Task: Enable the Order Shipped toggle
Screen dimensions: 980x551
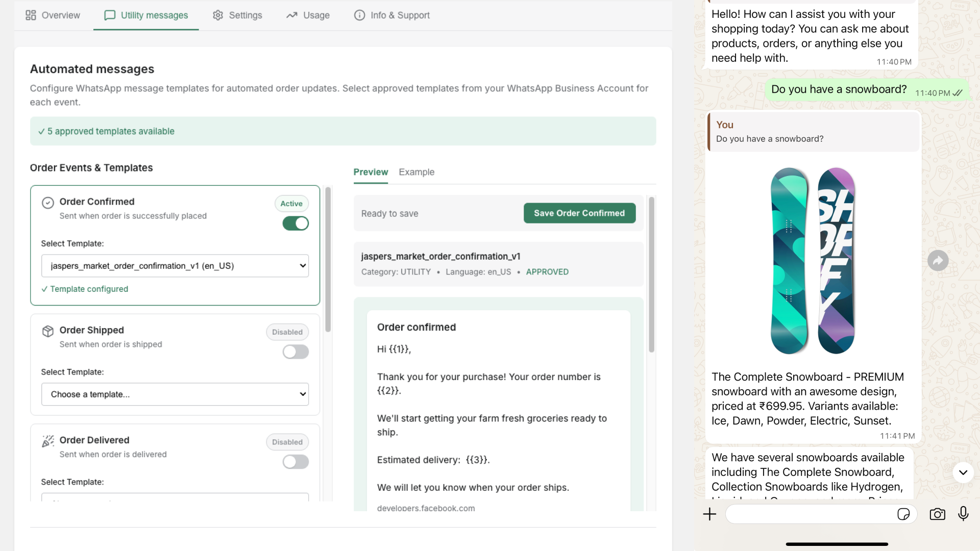Action: (296, 352)
